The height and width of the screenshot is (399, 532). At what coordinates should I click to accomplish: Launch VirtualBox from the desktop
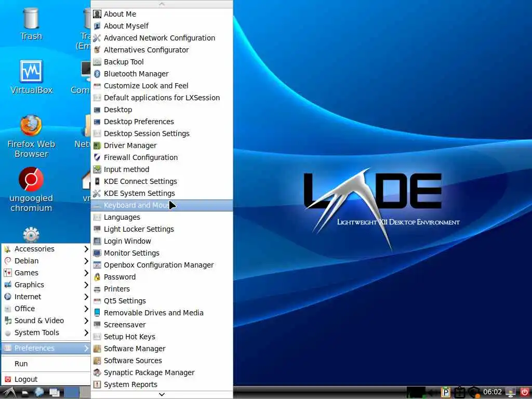[31, 77]
